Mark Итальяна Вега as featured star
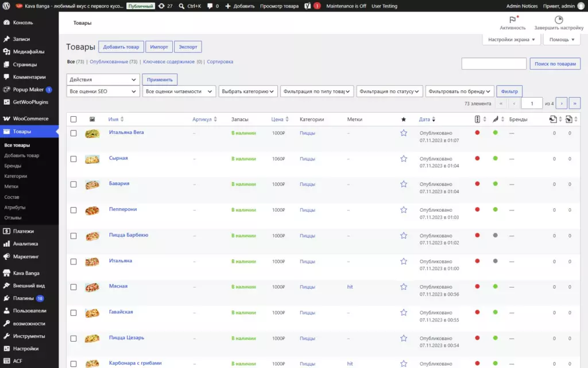588x368 pixels. (404, 133)
